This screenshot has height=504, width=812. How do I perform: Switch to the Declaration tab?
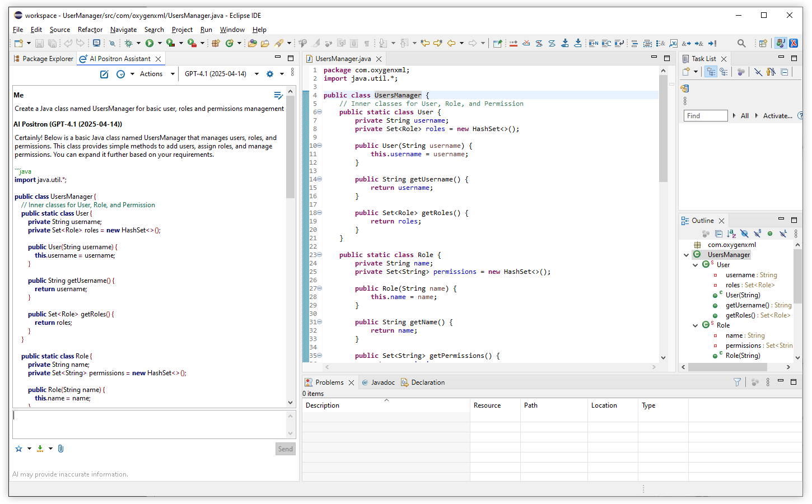[x=423, y=382]
